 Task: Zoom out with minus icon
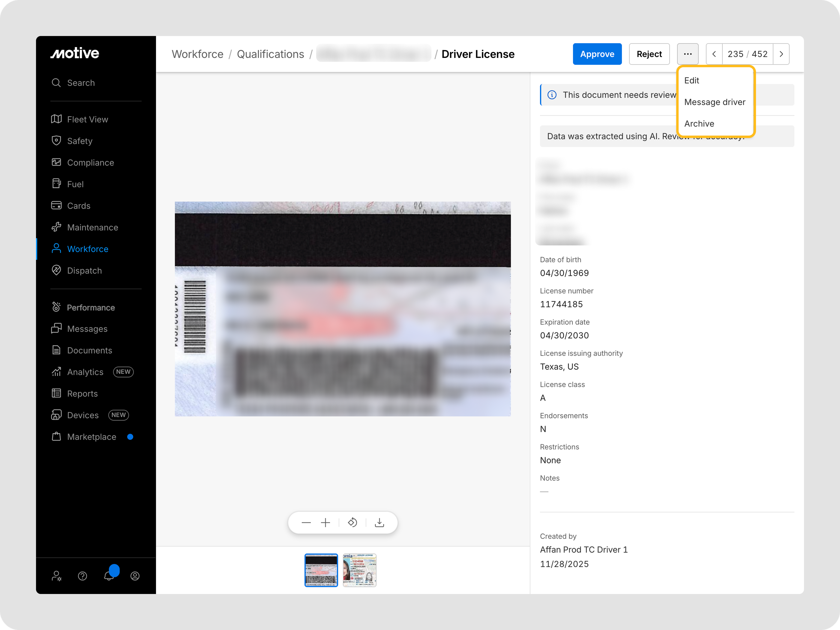[x=306, y=523]
